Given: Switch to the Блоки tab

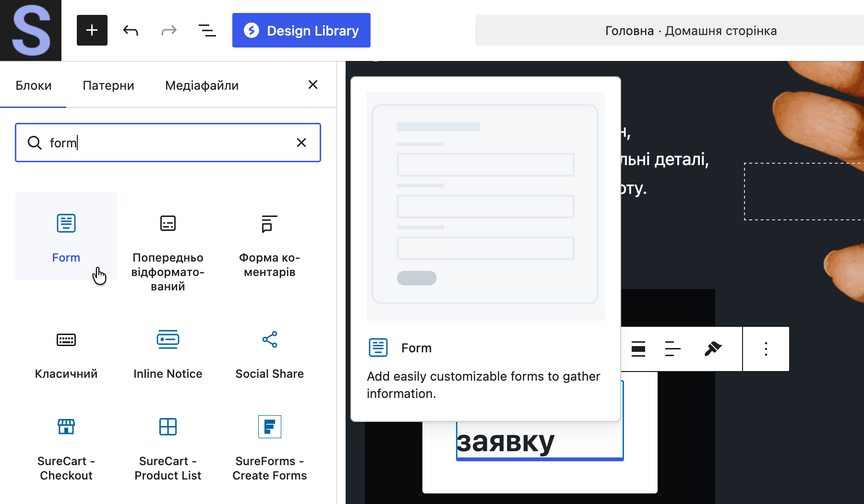Looking at the screenshot, I should 34,85.
